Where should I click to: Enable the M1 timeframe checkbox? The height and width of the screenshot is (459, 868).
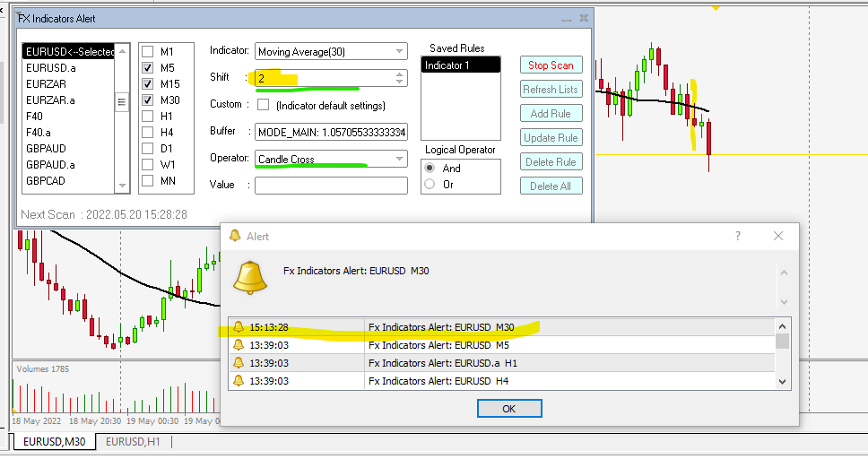148,51
